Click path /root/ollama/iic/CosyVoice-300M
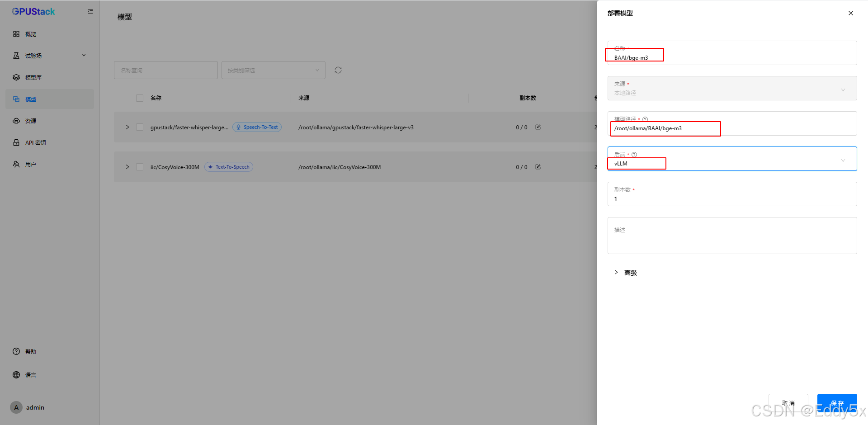Screen dimensions: 868x425 click(x=340, y=167)
